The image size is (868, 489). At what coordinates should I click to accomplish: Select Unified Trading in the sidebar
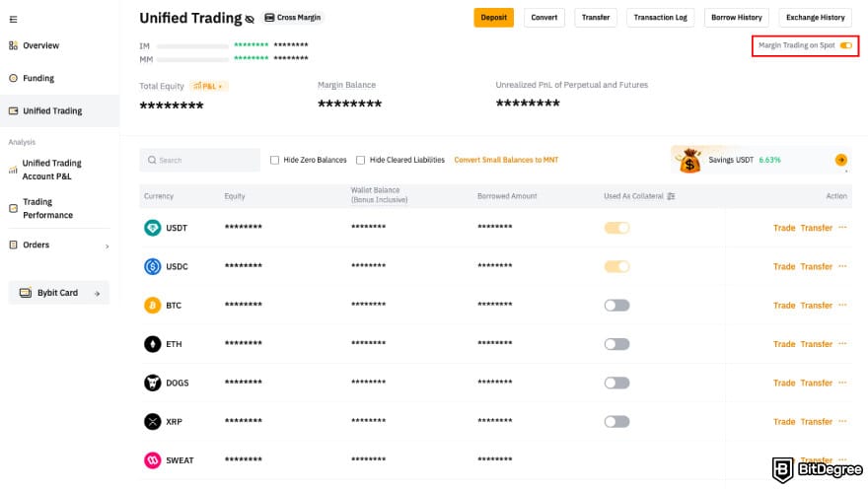tap(60, 110)
